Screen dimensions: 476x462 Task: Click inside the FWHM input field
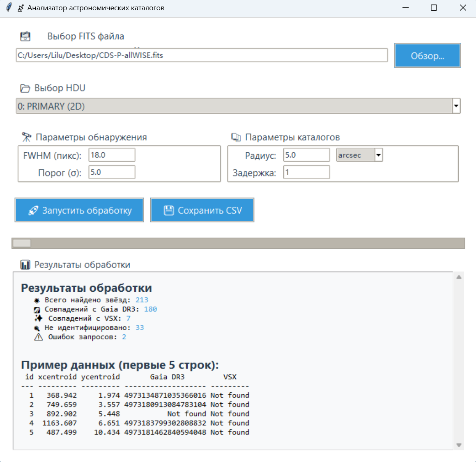tap(111, 155)
